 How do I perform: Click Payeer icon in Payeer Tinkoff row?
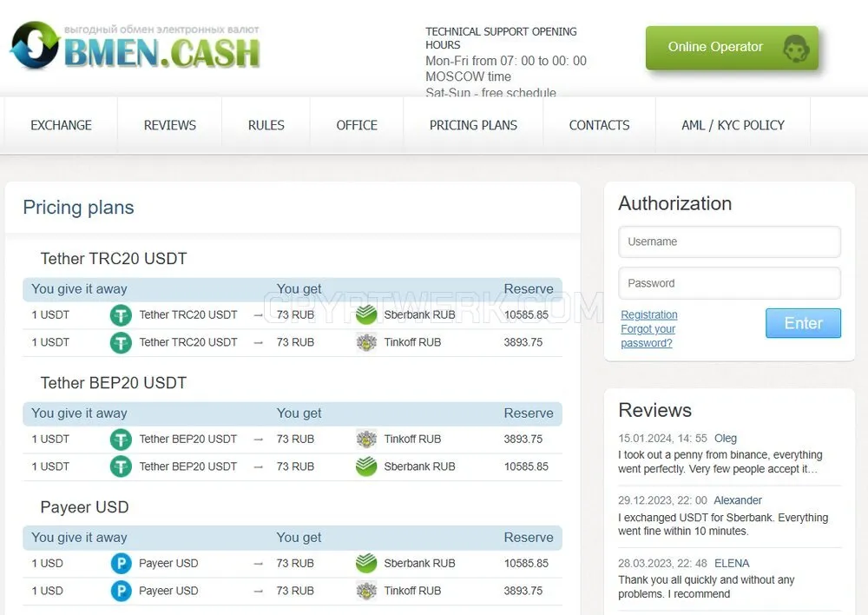click(121, 592)
